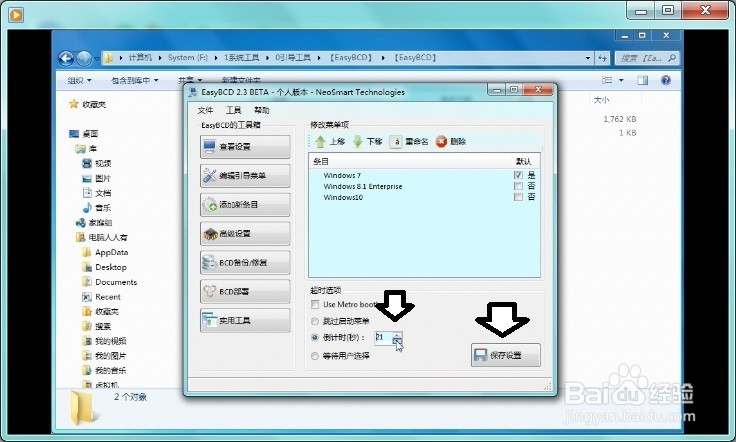
Task: Select the Windows10 boot entry
Action: [x=343, y=198]
